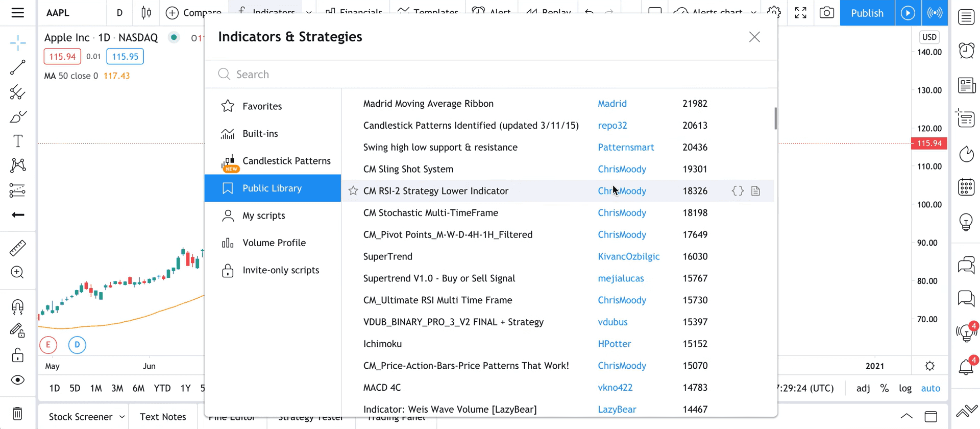Activate the zoom in tool

tap(18, 272)
